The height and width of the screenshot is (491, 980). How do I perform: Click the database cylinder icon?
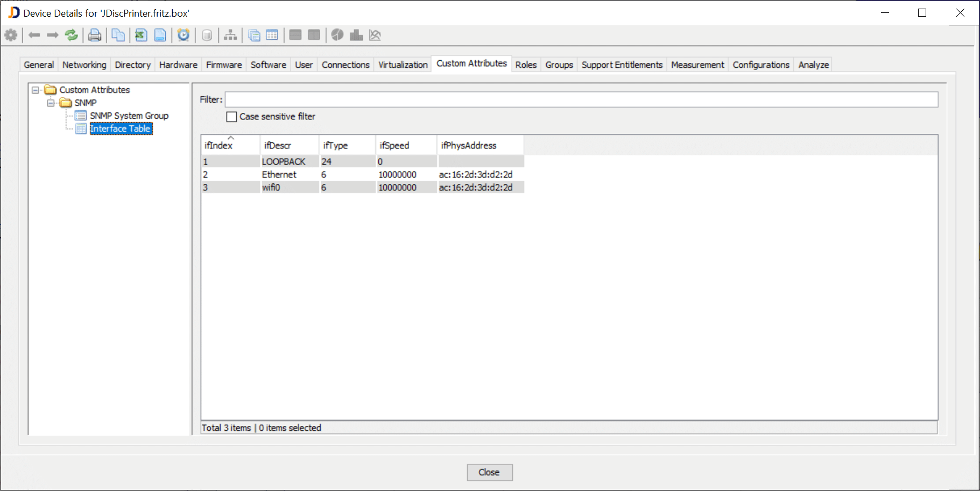point(207,35)
